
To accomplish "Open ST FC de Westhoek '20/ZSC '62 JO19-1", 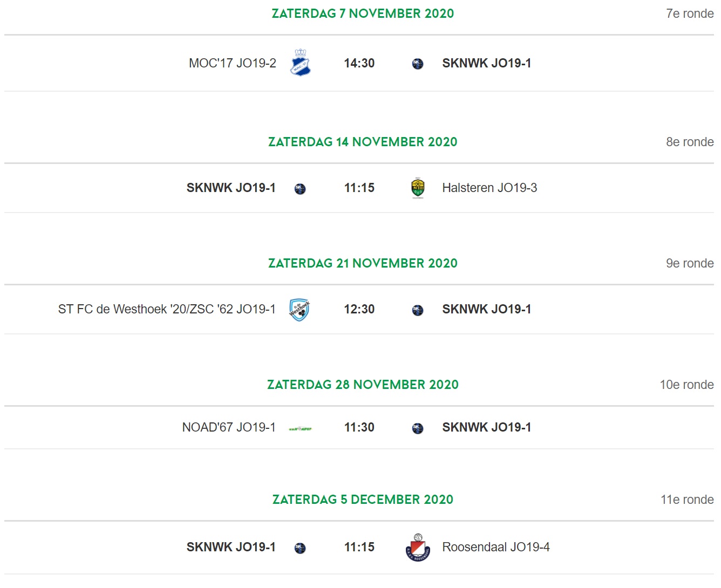I will click(x=167, y=309).
